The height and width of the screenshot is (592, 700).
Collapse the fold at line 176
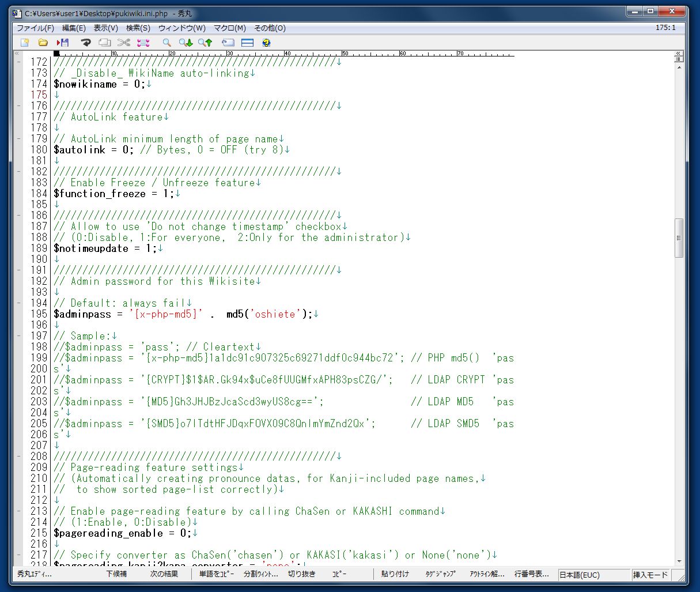click(x=18, y=105)
